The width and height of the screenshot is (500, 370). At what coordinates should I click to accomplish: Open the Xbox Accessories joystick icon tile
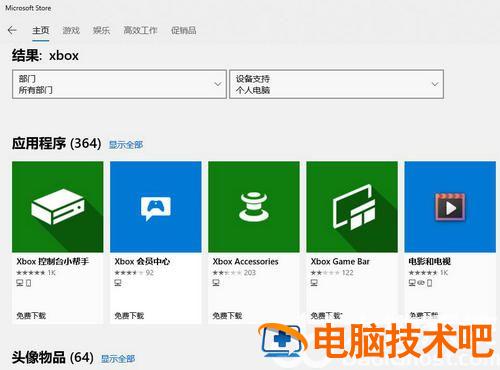(254, 207)
